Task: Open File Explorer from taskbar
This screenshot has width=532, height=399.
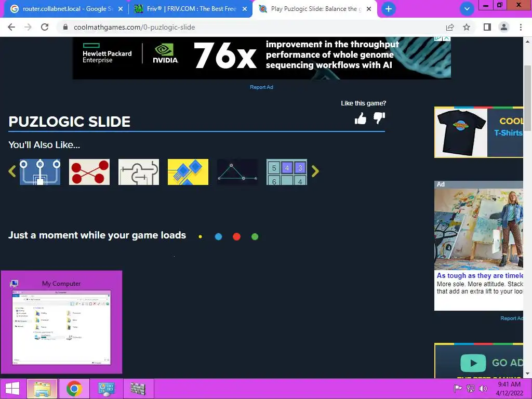Action: [x=42, y=389]
